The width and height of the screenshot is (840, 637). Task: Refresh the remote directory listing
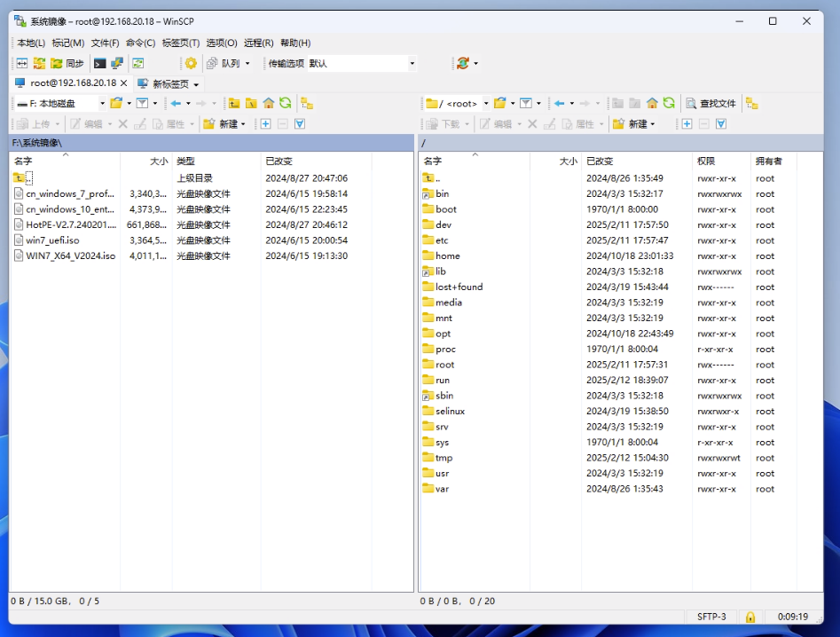pos(669,103)
